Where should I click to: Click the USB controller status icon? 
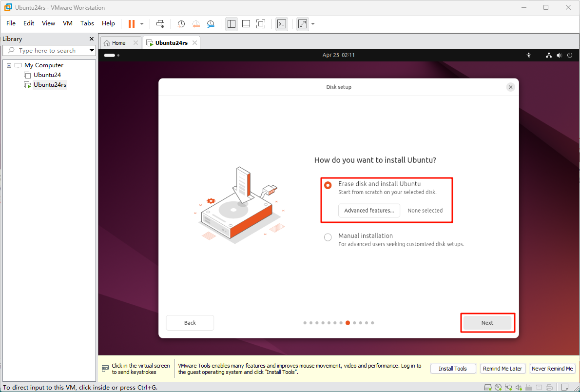click(x=529, y=387)
